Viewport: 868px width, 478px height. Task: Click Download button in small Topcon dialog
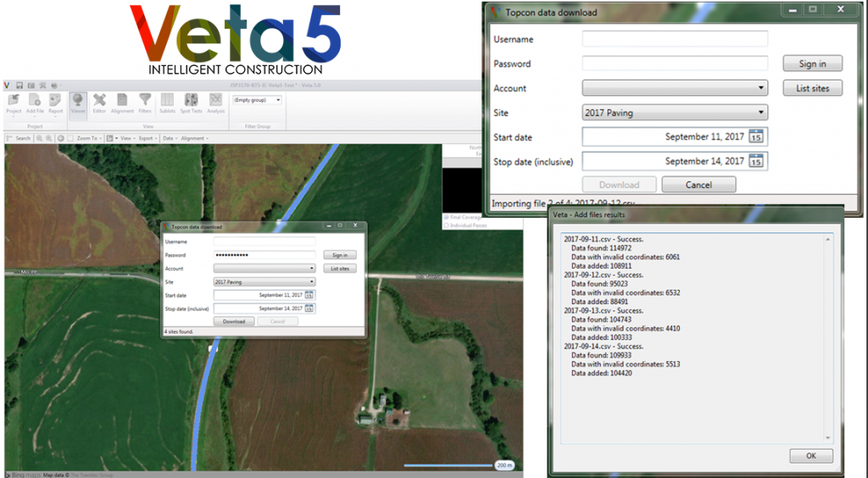click(x=234, y=321)
